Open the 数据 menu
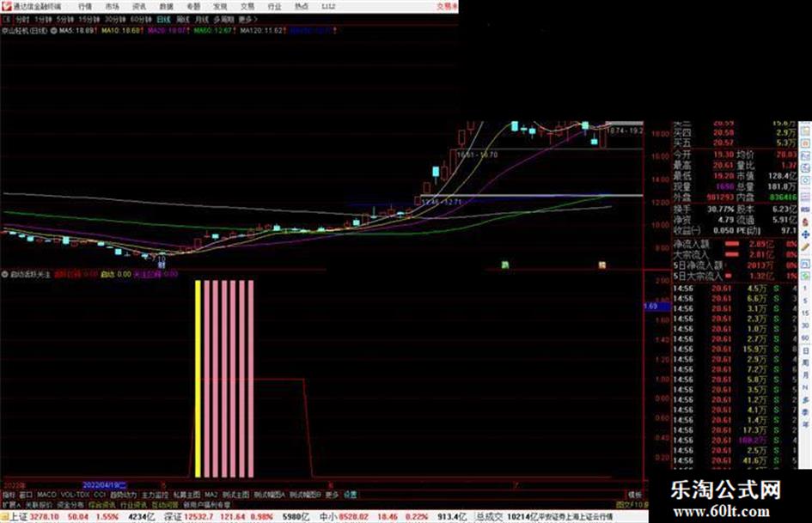The height and width of the screenshot is (523, 812). pos(166,7)
